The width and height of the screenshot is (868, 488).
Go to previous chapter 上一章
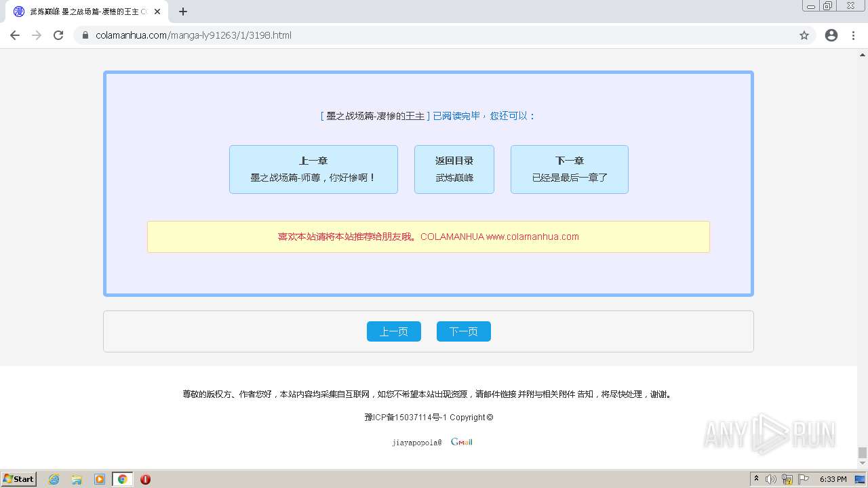click(313, 169)
